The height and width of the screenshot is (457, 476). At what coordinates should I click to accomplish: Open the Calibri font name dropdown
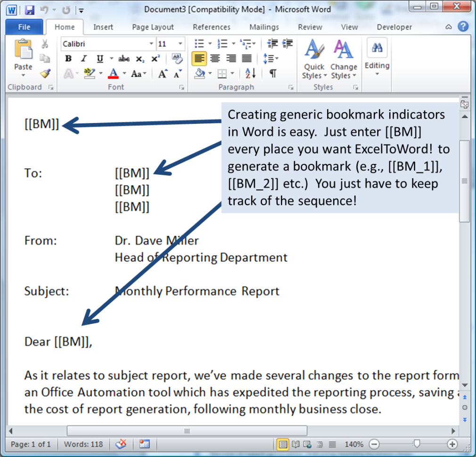click(152, 43)
